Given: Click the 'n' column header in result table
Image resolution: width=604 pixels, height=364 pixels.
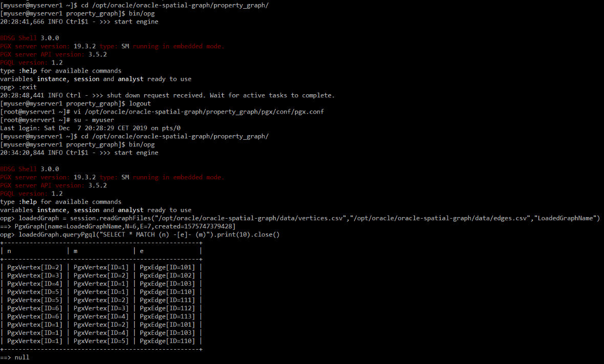Looking at the screenshot, I should pyautogui.click(x=9, y=251).
